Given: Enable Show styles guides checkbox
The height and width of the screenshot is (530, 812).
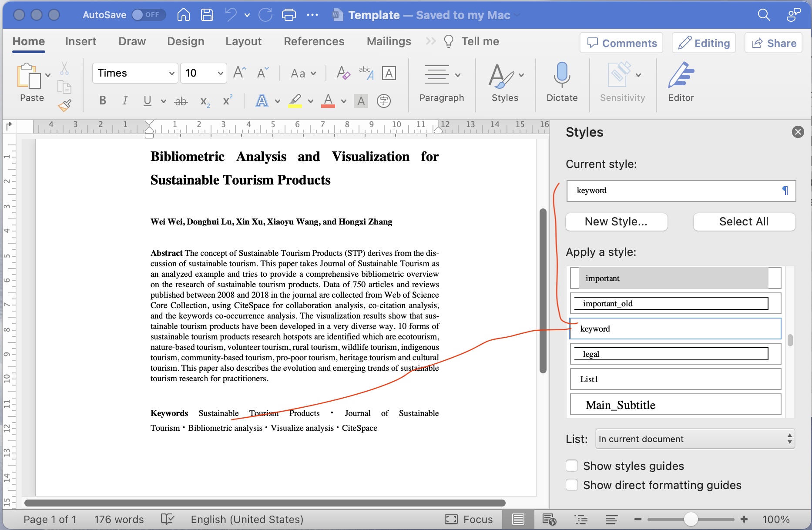Looking at the screenshot, I should point(572,466).
